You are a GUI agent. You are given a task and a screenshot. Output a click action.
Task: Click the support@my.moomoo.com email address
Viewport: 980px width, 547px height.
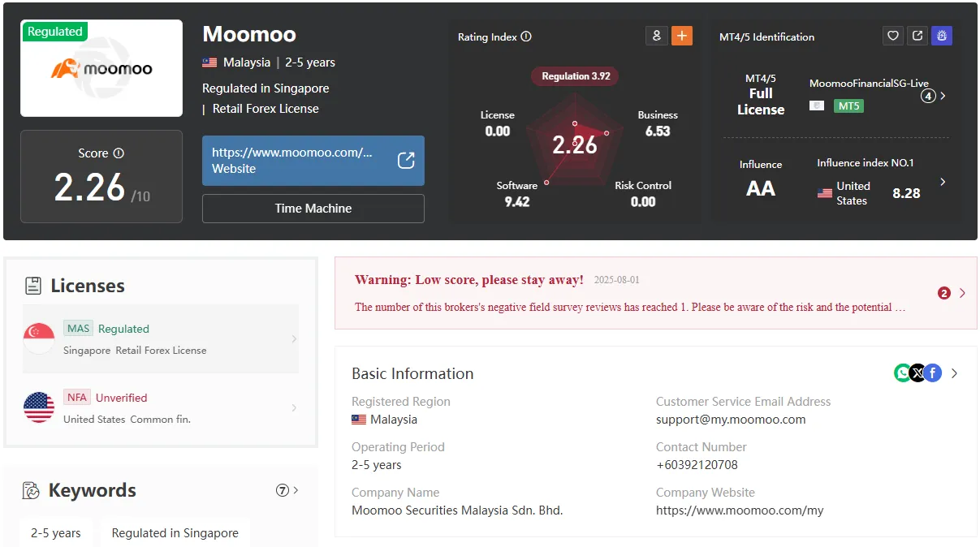tap(731, 420)
